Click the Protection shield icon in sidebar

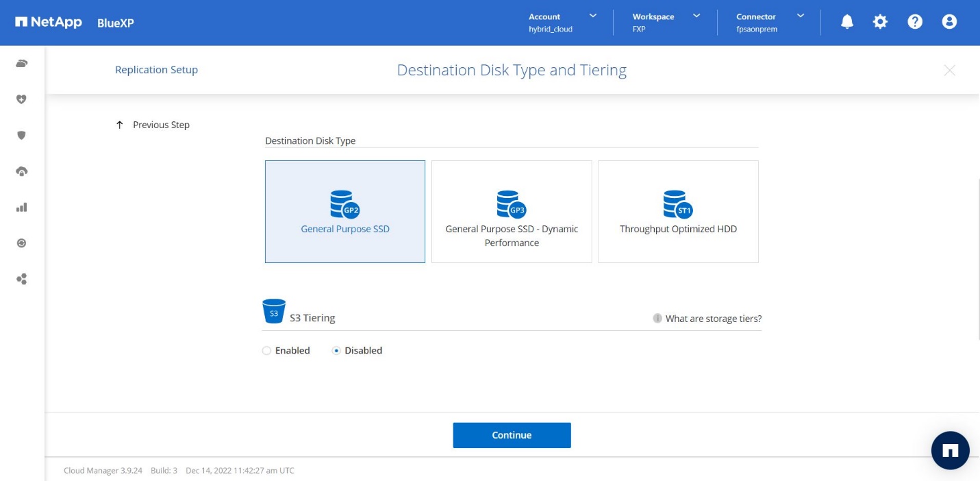pos(22,135)
